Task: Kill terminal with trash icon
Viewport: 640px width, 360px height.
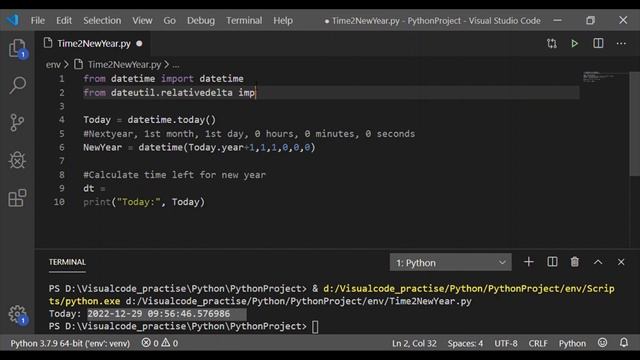Action: [x=575, y=262]
